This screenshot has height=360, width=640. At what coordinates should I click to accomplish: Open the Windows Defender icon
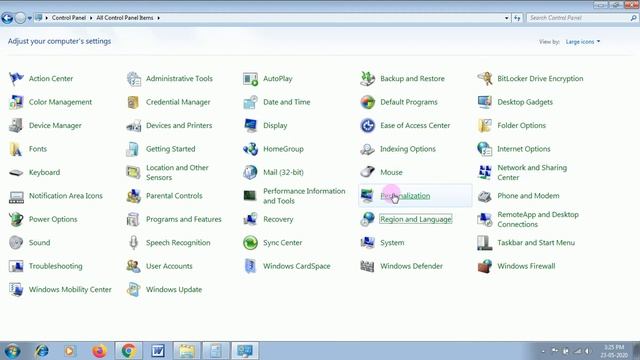pyautogui.click(x=367, y=266)
